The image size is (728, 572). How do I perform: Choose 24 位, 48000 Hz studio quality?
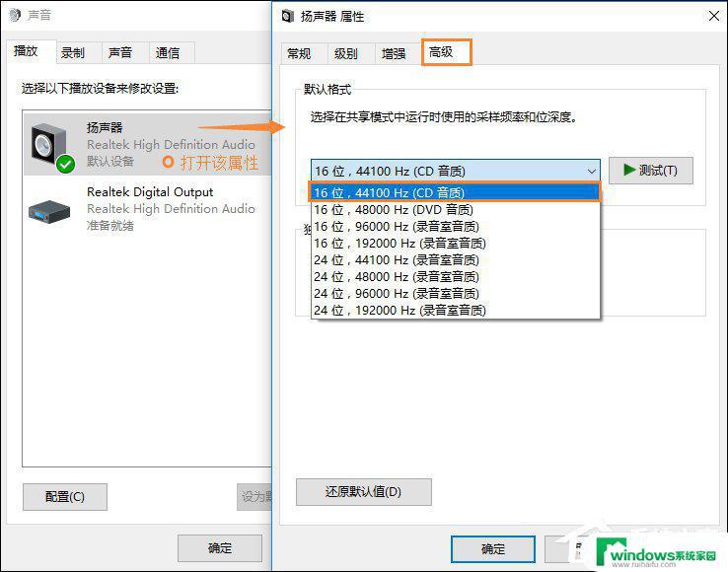[455, 277]
